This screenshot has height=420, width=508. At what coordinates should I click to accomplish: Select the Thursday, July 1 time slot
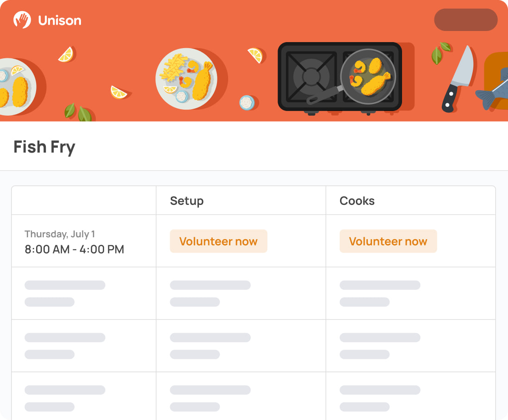point(74,242)
